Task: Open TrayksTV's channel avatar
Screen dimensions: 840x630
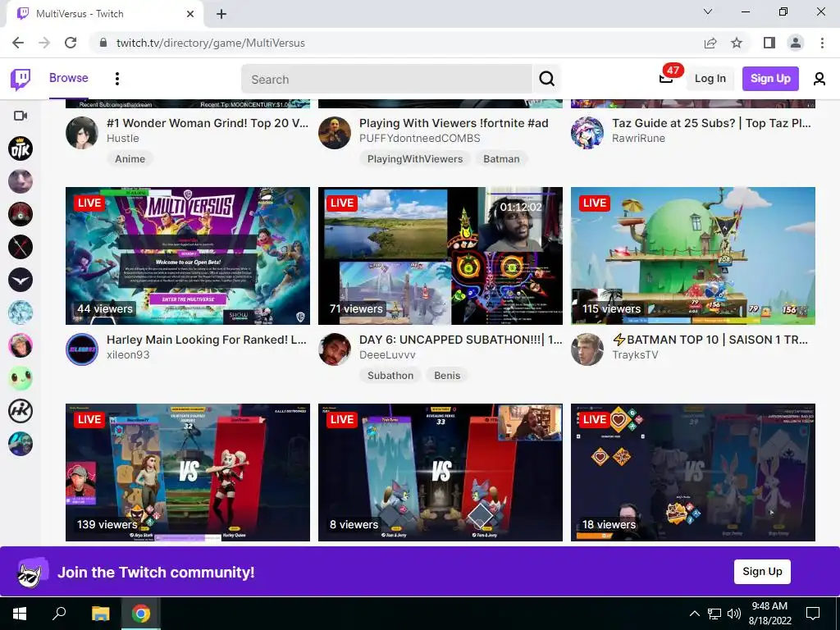Action: pos(587,349)
